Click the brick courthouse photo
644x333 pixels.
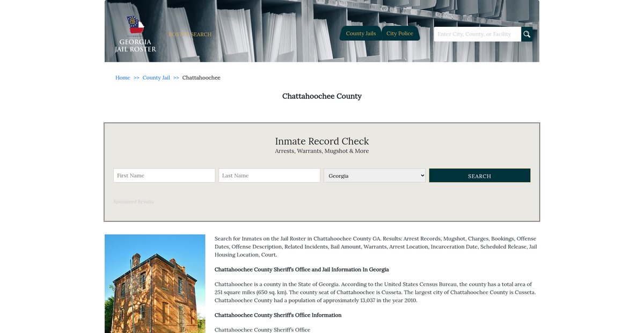click(x=155, y=284)
